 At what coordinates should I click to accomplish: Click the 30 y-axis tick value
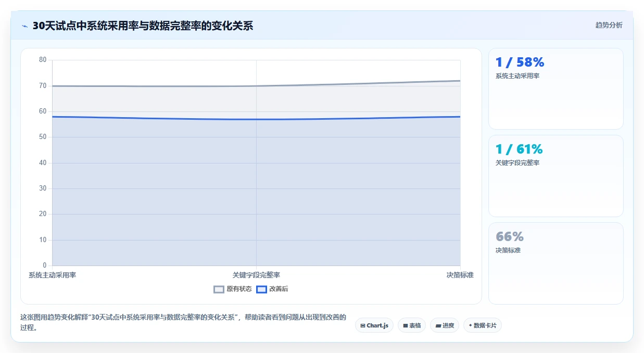[43, 188]
